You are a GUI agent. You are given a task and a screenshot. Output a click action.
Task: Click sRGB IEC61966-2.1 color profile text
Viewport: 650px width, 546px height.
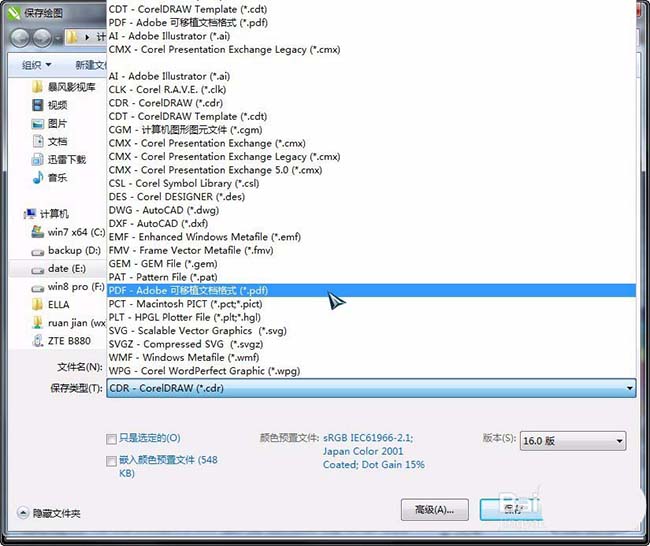tap(368, 438)
